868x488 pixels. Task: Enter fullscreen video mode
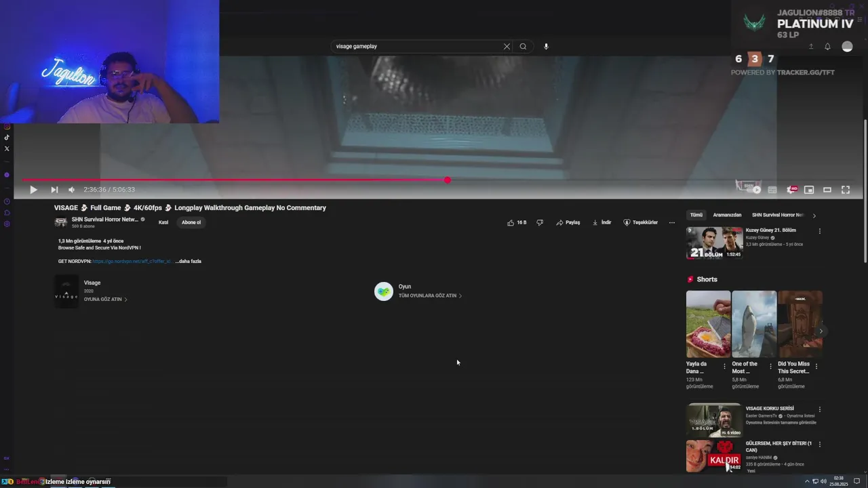click(846, 190)
